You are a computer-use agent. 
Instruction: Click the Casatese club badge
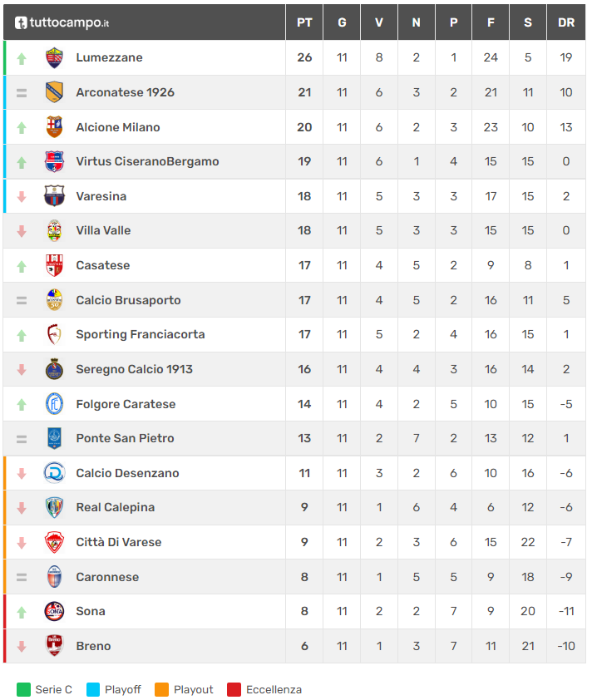coord(54,265)
